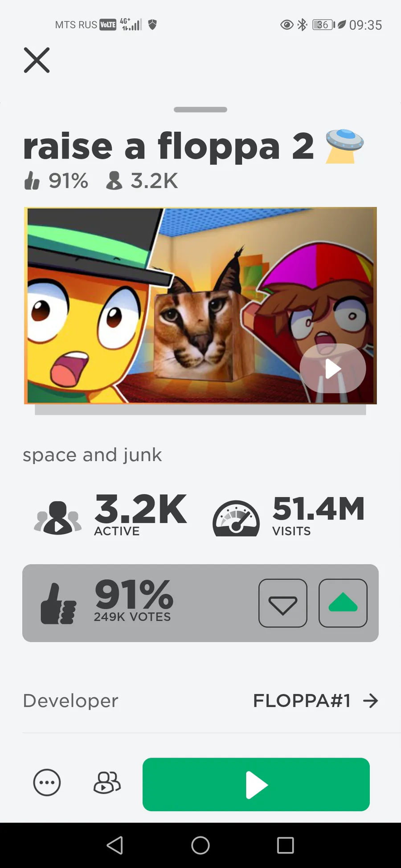Tap the sheet drag handle bar
The height and width of the screenshot is (868, 401).
(200, 110)
